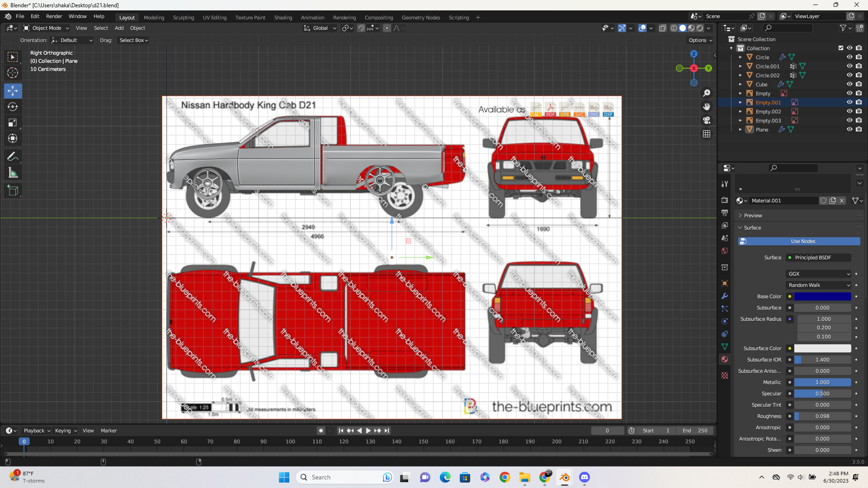The height and width of the screenshot is (488, 868).
Task: Toggle camera view in viewport
Action: [707, 120]
